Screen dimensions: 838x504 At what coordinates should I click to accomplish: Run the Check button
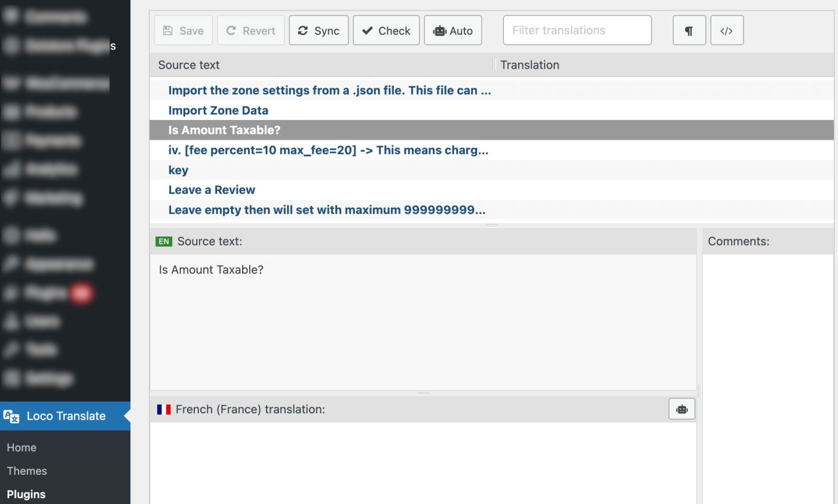coord(386,30)
